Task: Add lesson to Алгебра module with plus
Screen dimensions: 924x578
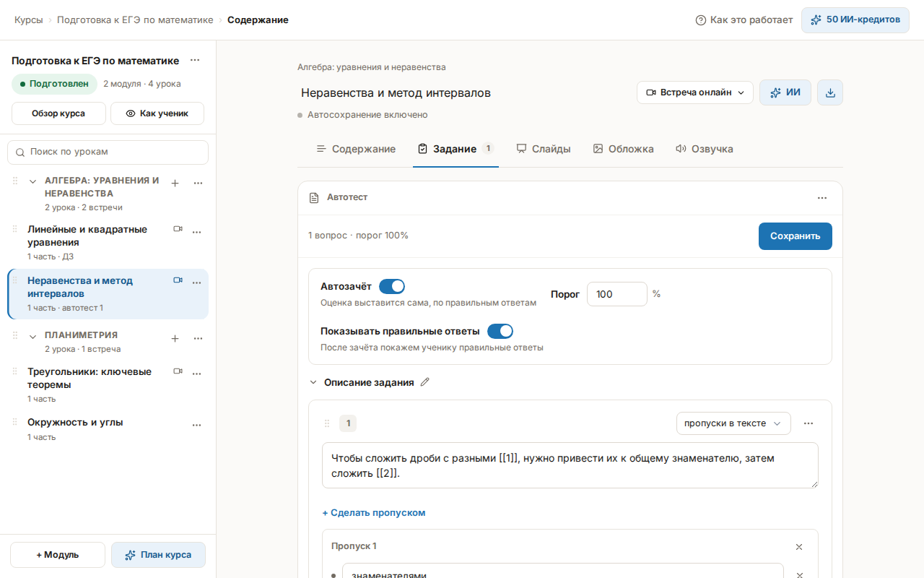Action: [x=175, y=184]
